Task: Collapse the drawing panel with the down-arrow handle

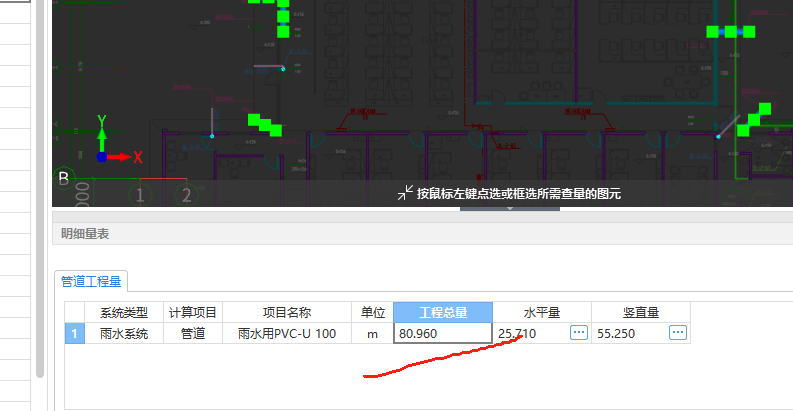Action: click(510, 208)
